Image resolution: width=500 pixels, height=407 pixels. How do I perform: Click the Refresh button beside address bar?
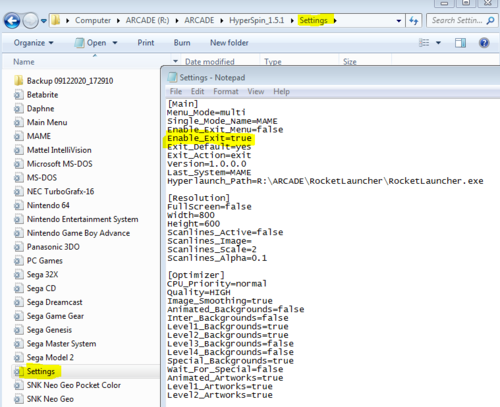pos(414,21)
